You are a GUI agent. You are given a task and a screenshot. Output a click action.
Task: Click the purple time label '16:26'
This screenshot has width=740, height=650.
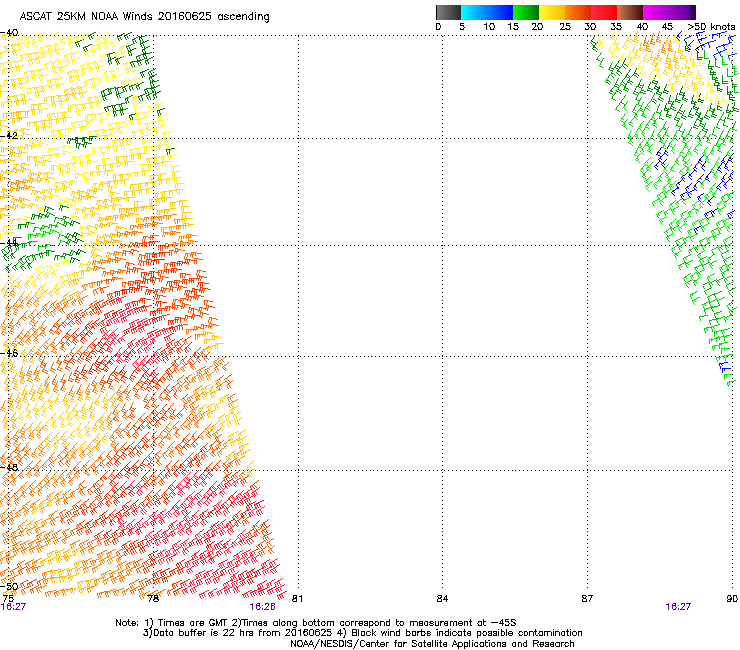tap(262, 607)
